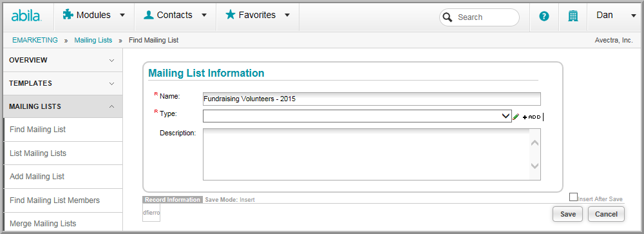This screenshot has width=644, height=234.
Task: Enable the Insert After Save checkbox
Action: pyautogui.click(x=573, y=197)
